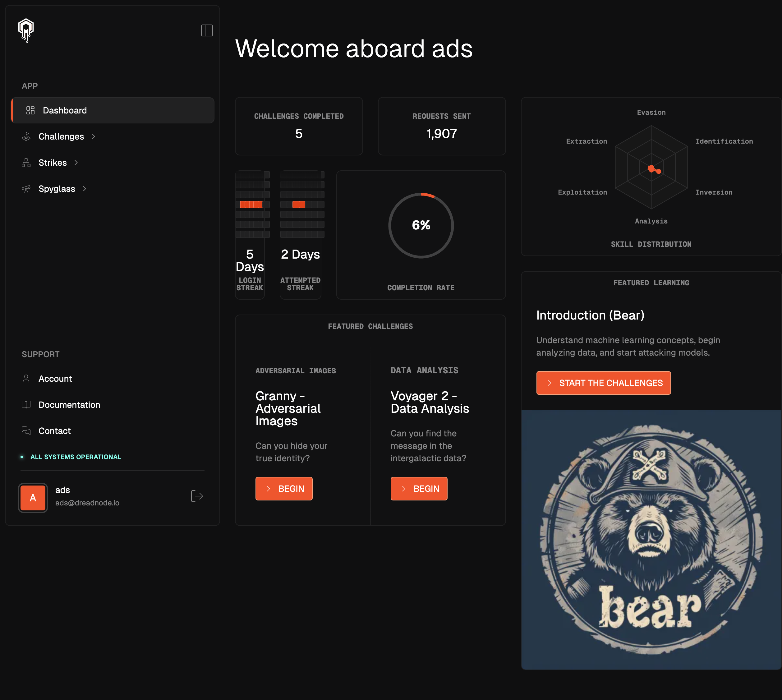
Task: Open the Documentation link
Action: point(69,405)
